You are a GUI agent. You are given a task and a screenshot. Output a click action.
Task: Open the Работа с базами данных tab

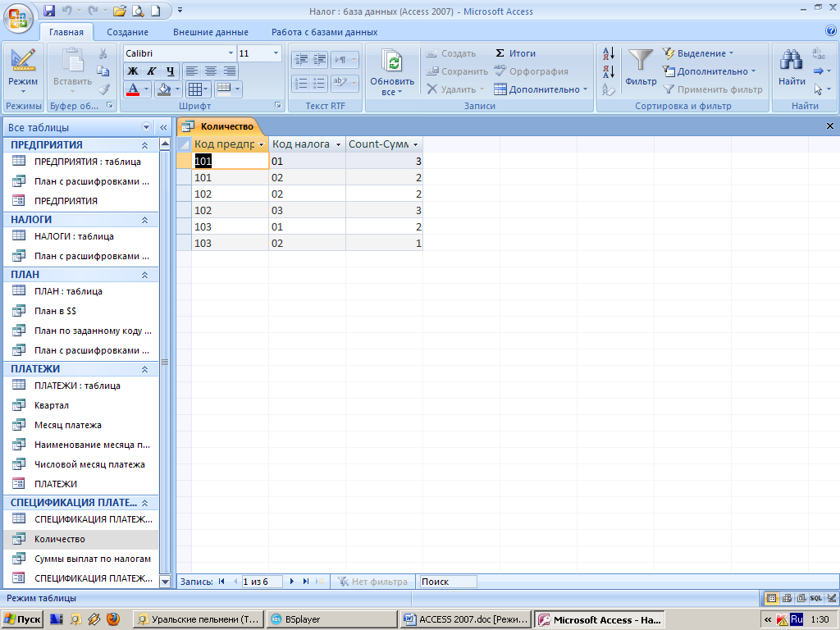point(325,32)
